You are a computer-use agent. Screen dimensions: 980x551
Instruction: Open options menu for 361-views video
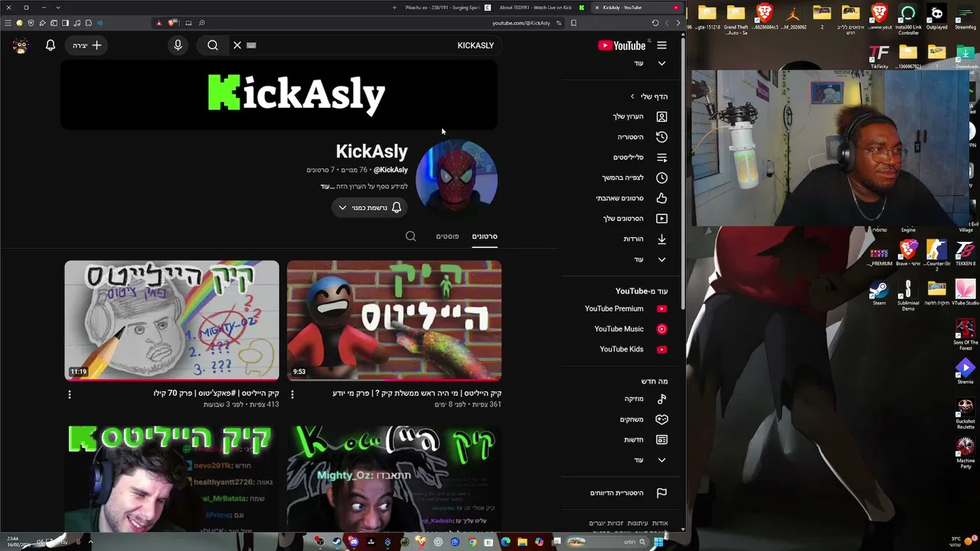point(292,394)
